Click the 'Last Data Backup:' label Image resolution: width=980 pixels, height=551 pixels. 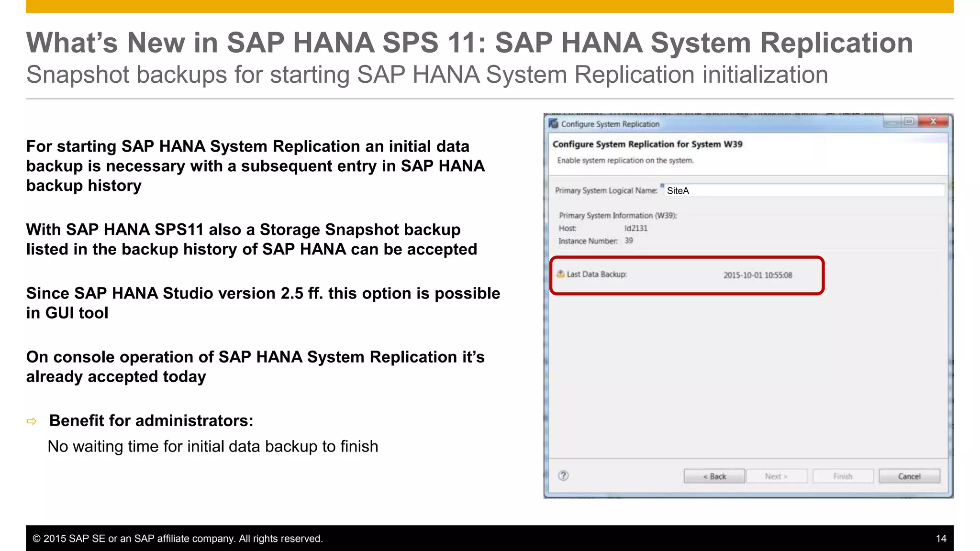[597, 274]
